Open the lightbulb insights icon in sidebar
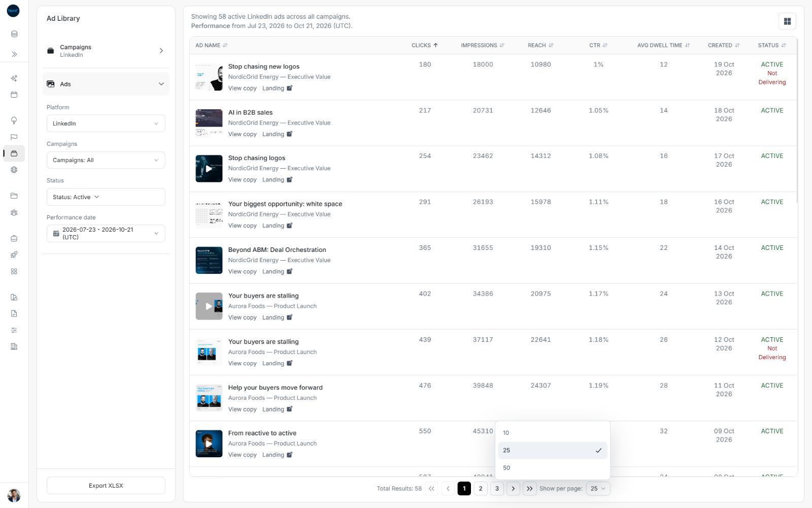This screenshot has width=812, height=508. tap(14, 120)
